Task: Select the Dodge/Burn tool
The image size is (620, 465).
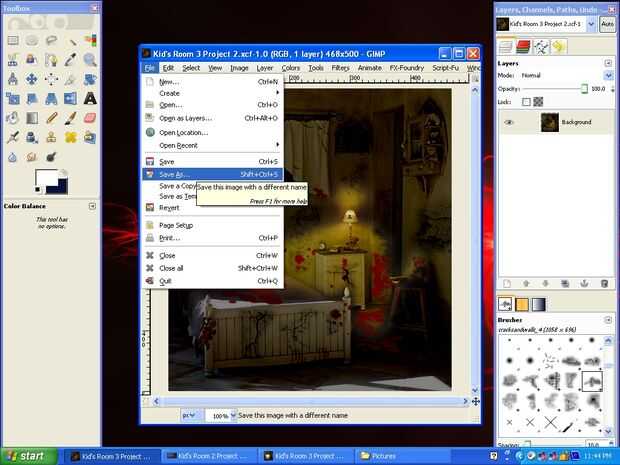Action: [51, 157]
